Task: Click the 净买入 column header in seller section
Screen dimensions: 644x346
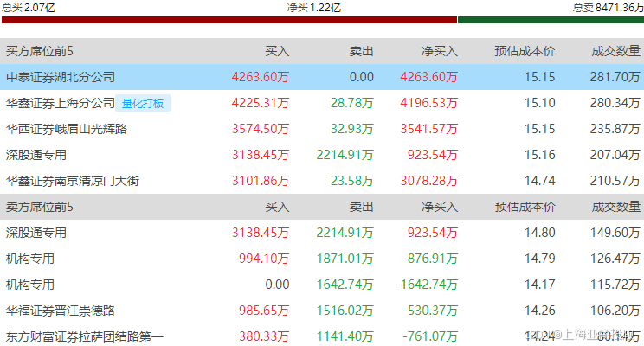Action: coord(440,207)
